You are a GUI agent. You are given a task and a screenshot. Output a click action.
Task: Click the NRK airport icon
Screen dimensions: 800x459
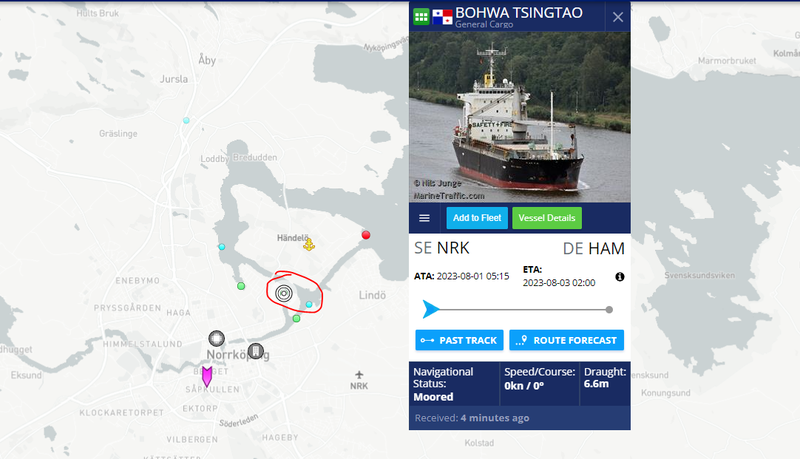pos(359,375)
